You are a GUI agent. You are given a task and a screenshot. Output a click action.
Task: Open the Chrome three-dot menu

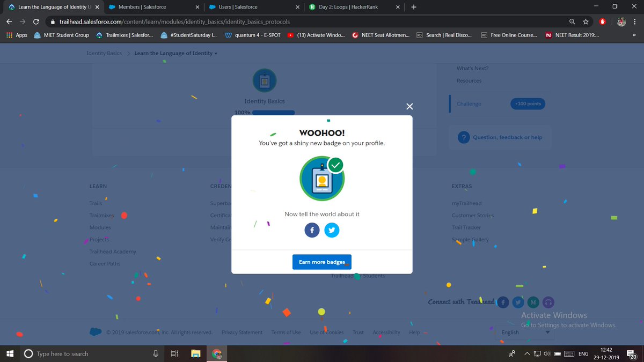[635, 22]
